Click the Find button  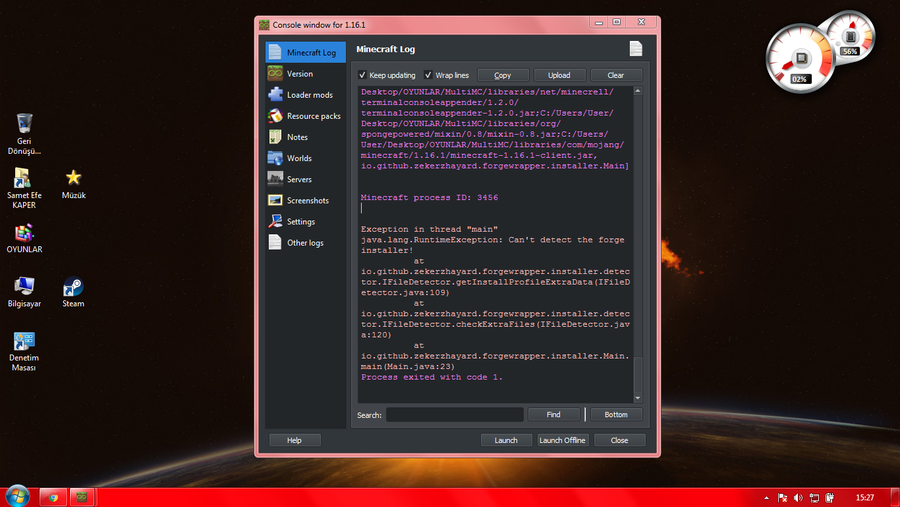553,415
